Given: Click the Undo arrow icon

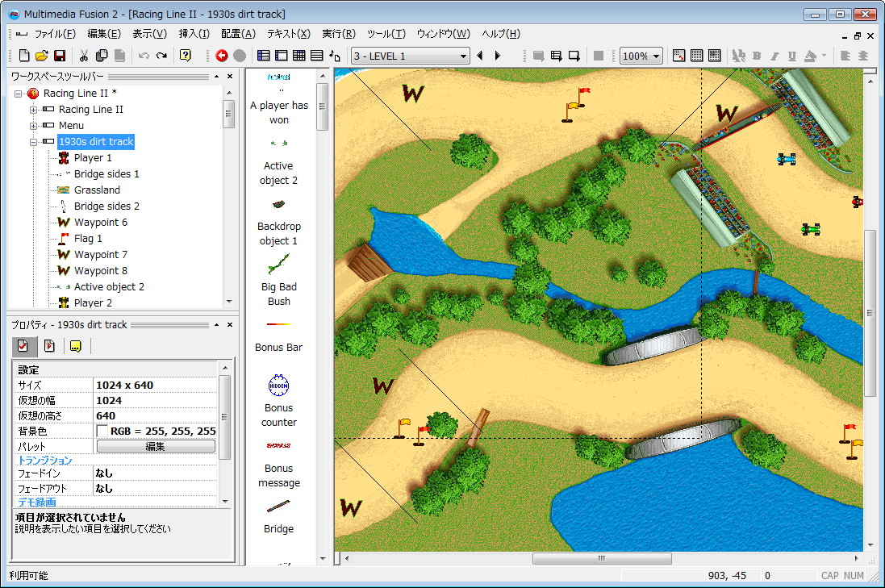Looking at the screenshot, I should pyautogui.click(x=144, y=56).
